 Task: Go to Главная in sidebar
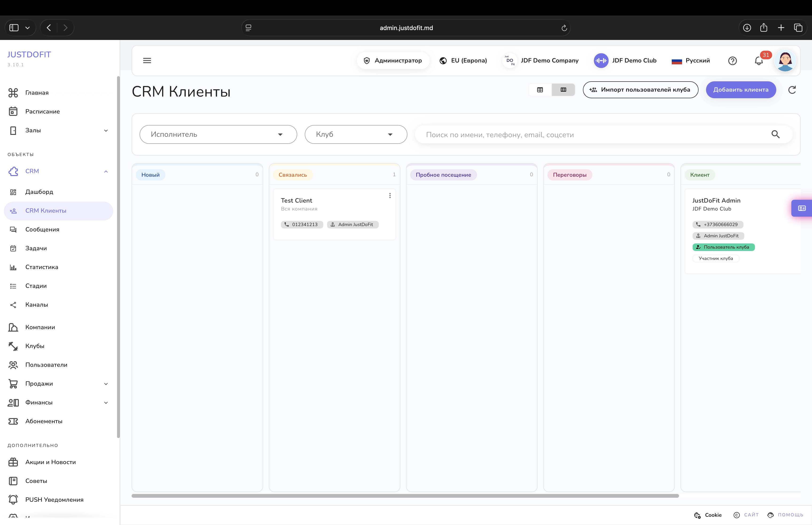point(58,93)
